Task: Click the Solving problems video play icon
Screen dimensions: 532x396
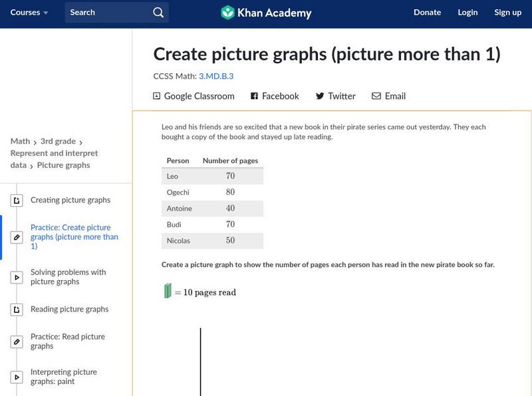Action: (x=17, y=277)
